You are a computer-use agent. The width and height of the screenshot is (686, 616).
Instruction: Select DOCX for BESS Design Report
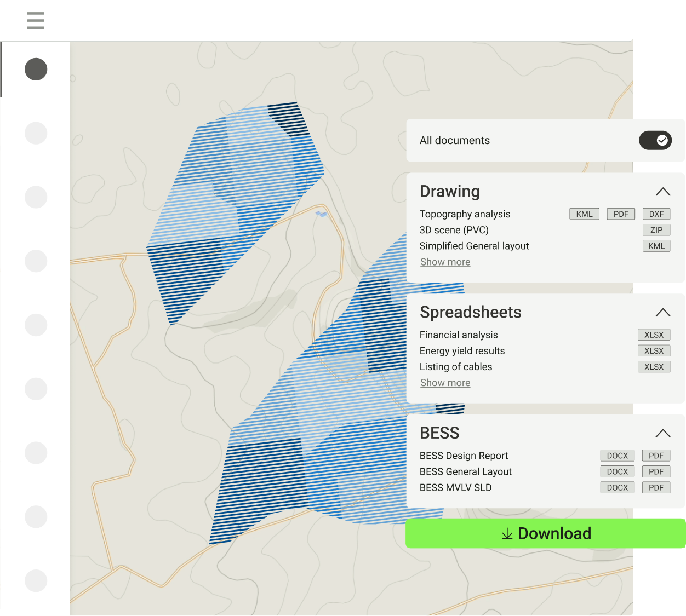(x=617, y=456)
